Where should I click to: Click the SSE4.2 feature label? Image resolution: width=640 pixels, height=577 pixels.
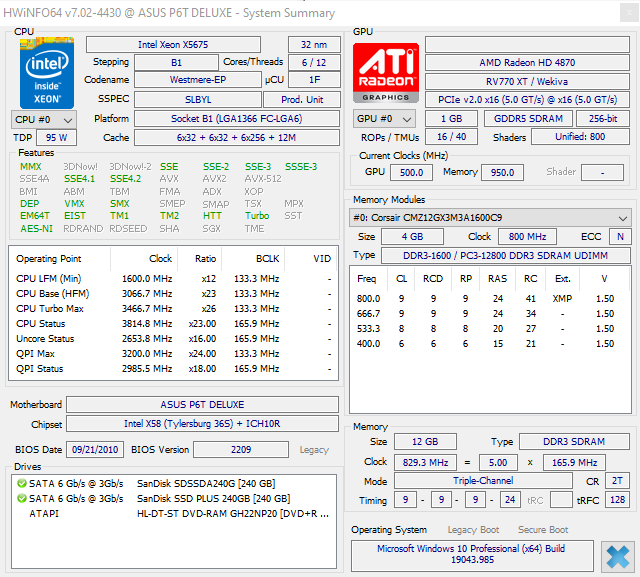click(125, 179)
